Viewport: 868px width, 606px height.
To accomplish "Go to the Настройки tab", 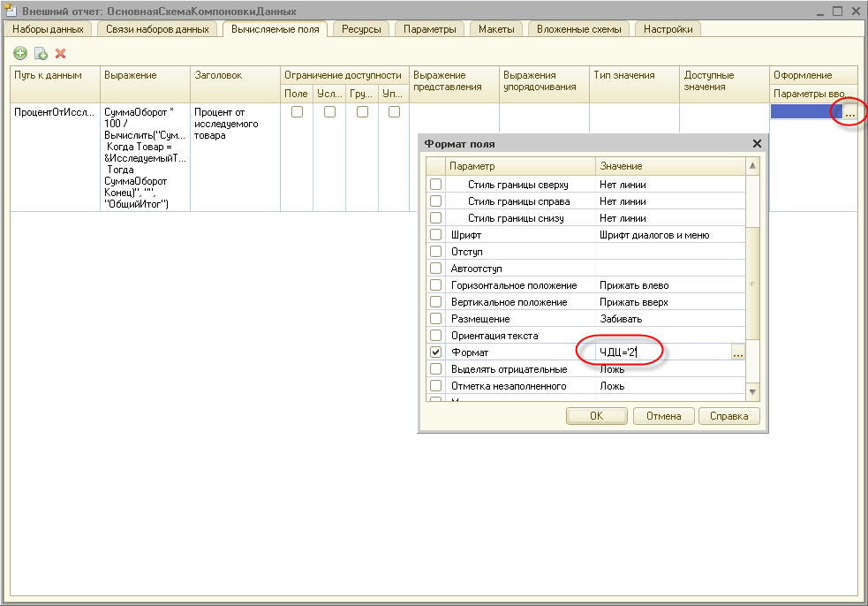I will [x=668, y=29].
